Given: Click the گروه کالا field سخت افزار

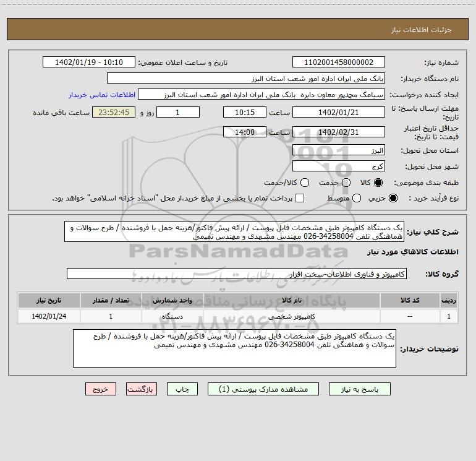Looking at the screenshot, I should [x=237, y=274].
